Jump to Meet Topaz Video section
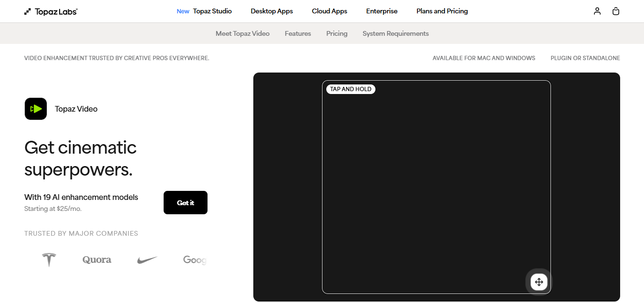Screen dimensions: 644x303 242,33
